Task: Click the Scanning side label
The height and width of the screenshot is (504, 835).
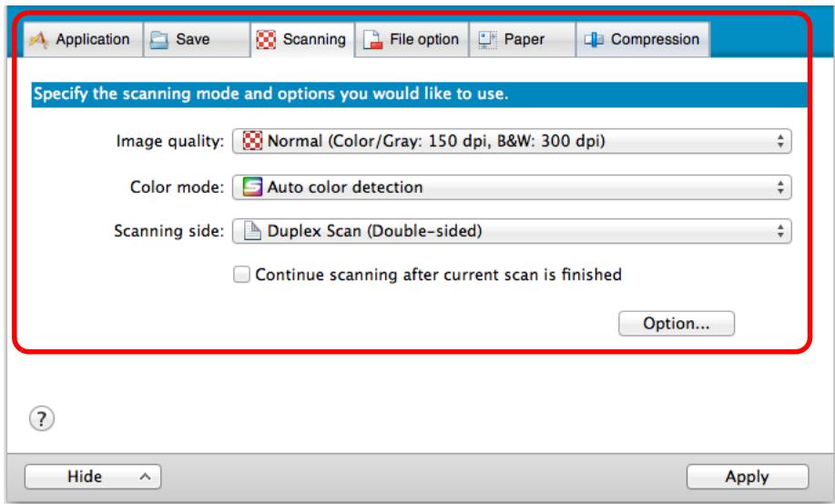Action: pyautogui.click(x=168, y=231)
